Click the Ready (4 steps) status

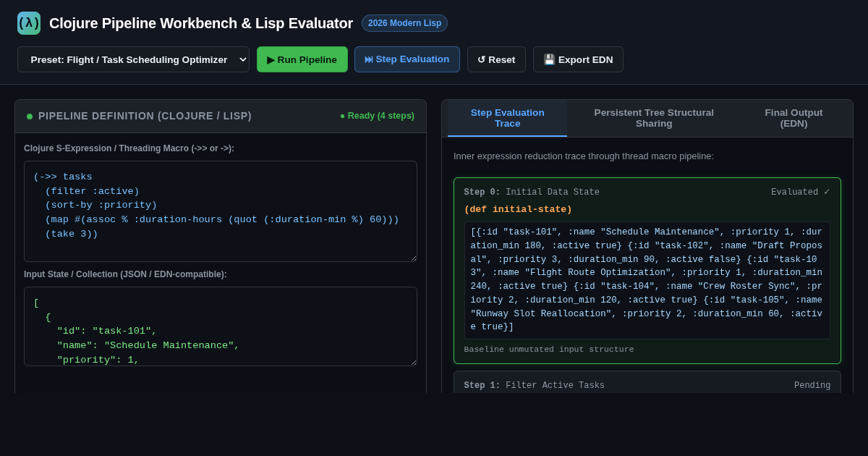click(377, 116)
